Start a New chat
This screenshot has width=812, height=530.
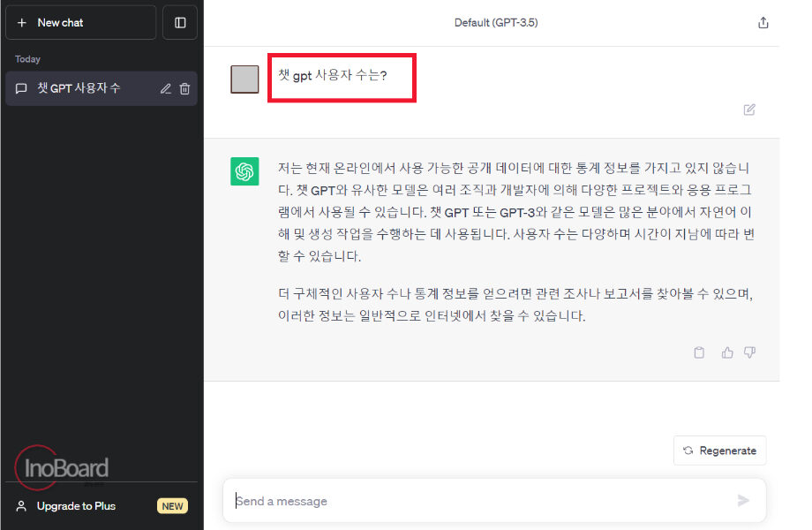point(81,23)
